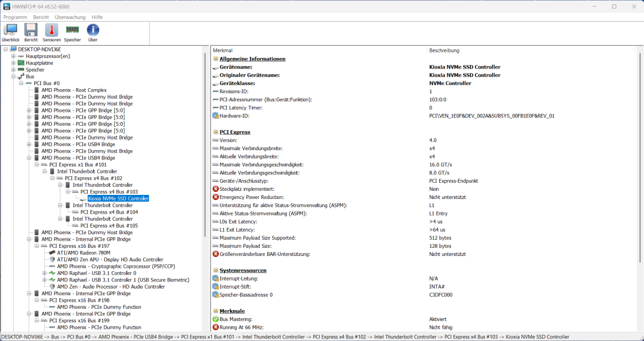Click the status bar path text
Image resolution: width=644 pixels, height=341 pixels.
[x=285, y=336]
